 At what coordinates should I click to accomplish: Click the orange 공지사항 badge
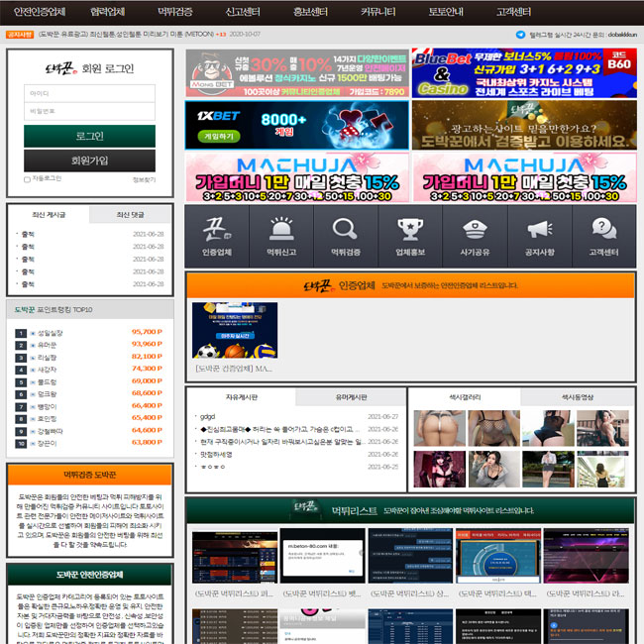pyautogui.click(x=19, y=35)
